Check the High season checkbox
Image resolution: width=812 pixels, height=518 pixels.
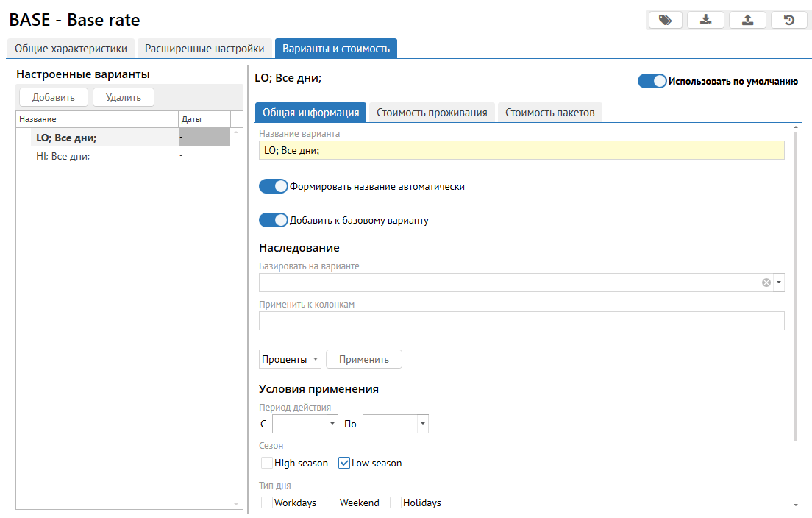[x=268, y=463]
